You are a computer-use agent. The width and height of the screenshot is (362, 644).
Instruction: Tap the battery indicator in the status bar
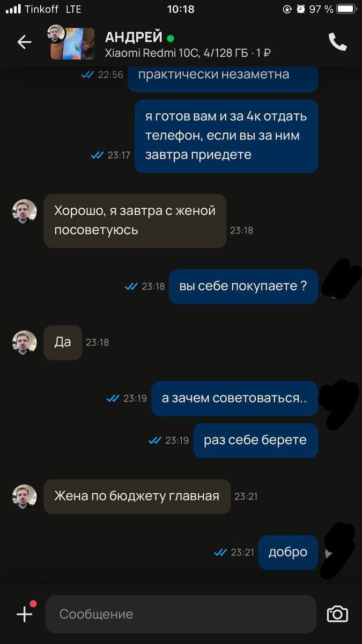(346, 9)
